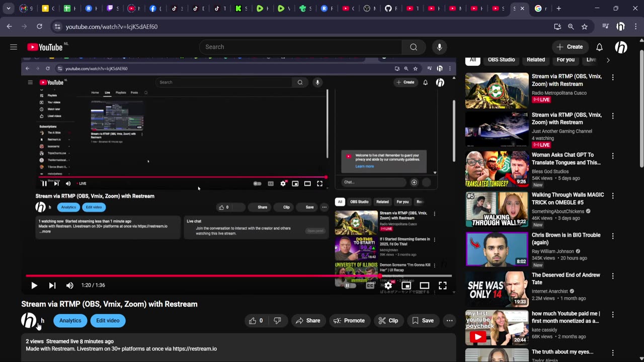Open options for Woman Asks Chat GPT video
644x362 pixels.
[x=612, y=156]
